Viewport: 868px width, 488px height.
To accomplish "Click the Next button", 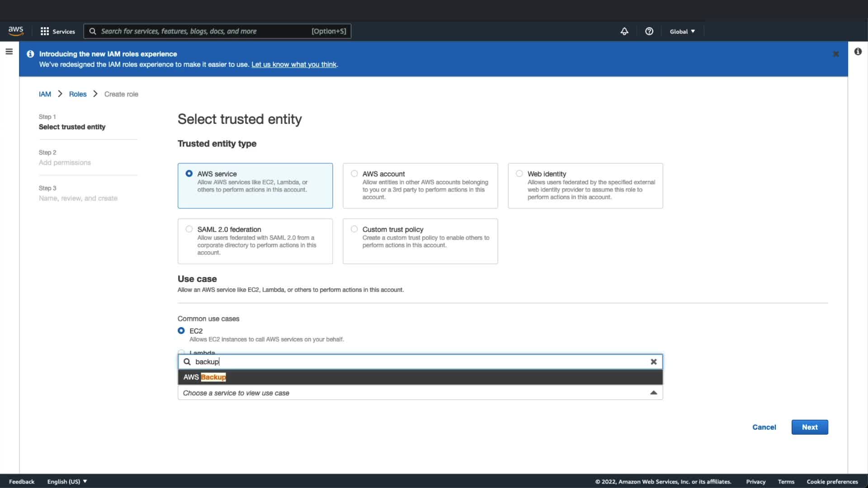I will (809, 427).
